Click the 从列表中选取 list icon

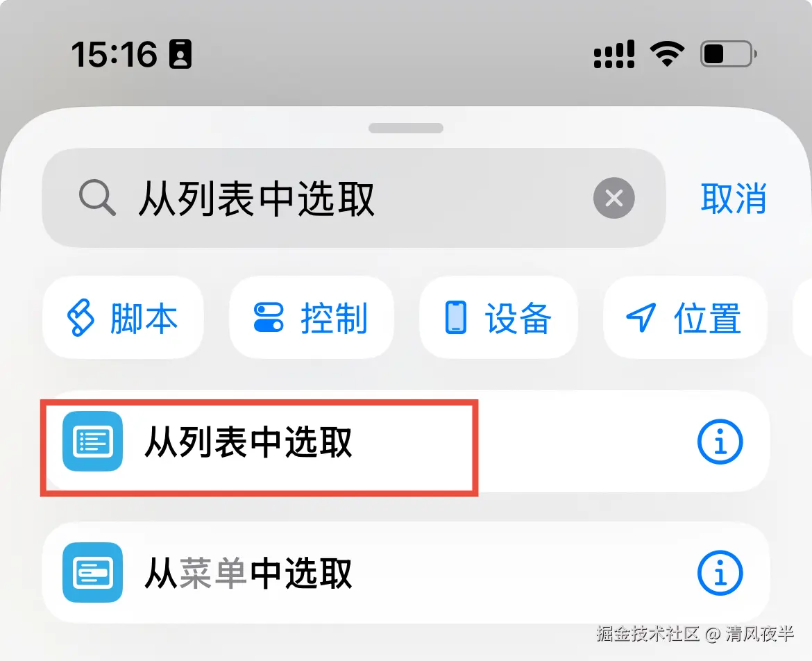[93, 442]
